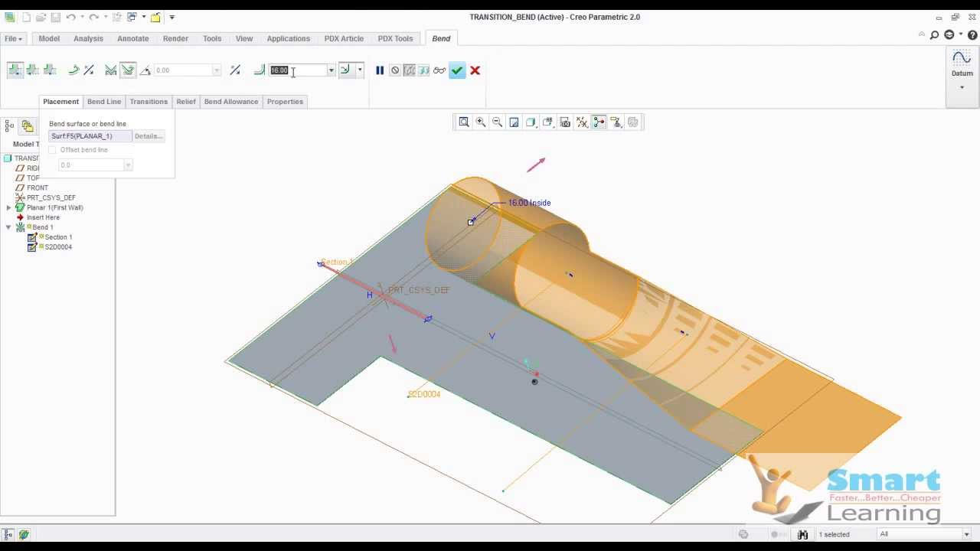Expand the Planar 1(First Wall) tree node
Screen dimensions: 980x551
(x=9, y=207)
